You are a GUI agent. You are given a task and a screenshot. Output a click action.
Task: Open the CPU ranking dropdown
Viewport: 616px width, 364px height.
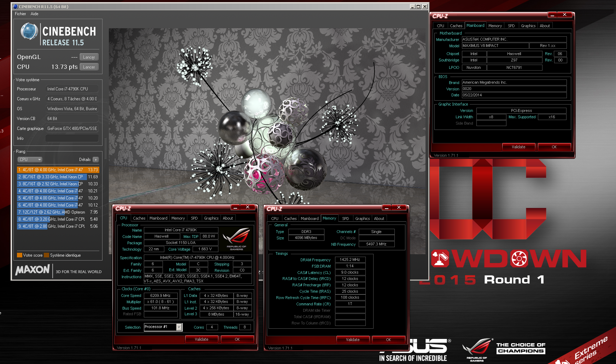pyautogui.click(x=30, y=160)
